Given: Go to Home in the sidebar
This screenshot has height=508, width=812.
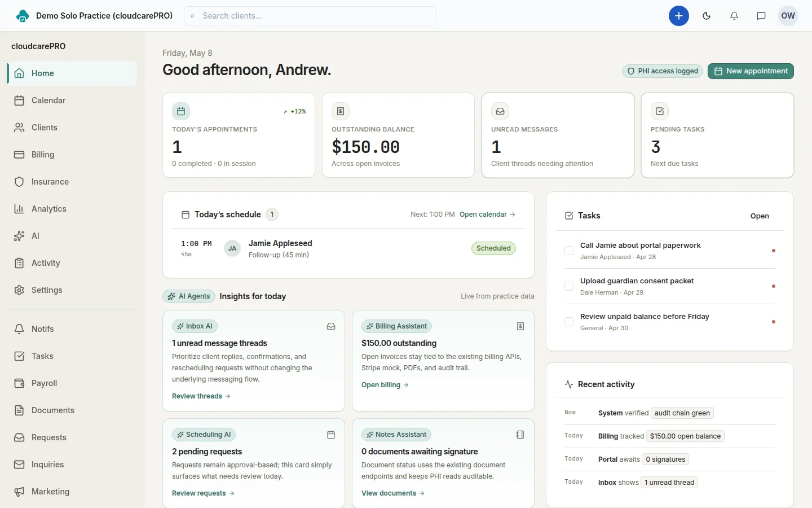Looking at the screenshot, I should [72, 73].
